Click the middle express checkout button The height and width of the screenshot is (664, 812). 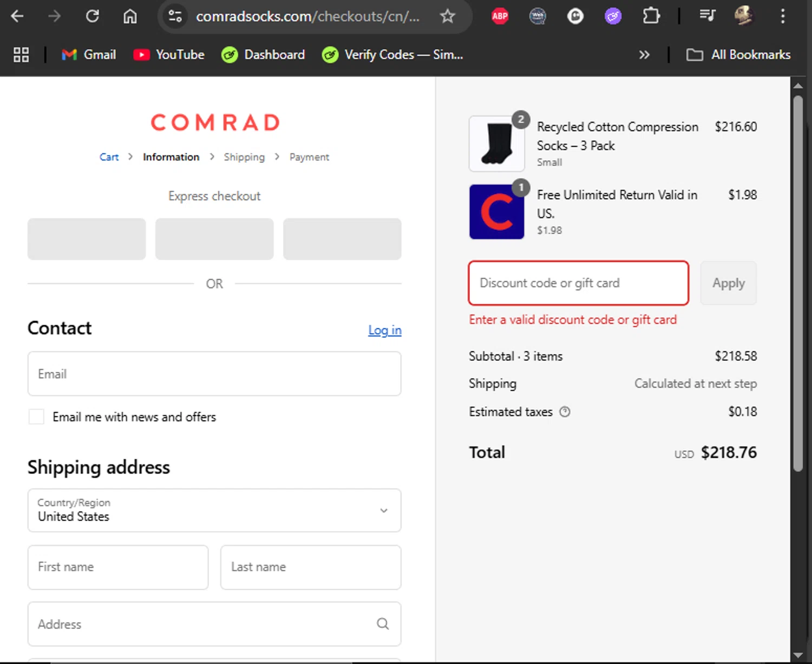click(x=214, y=239)
